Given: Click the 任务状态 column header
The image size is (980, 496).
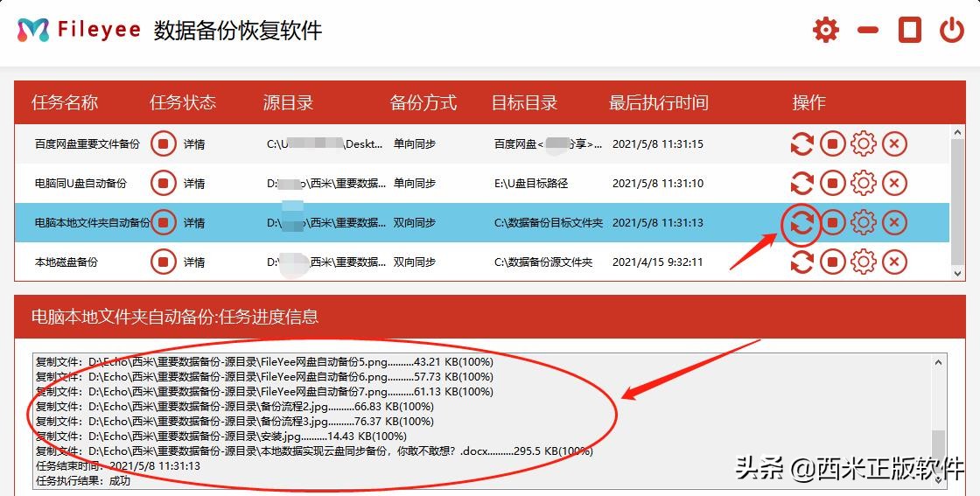Looking at the screenshot, I should pyautogui.click(x=183, y=102).
